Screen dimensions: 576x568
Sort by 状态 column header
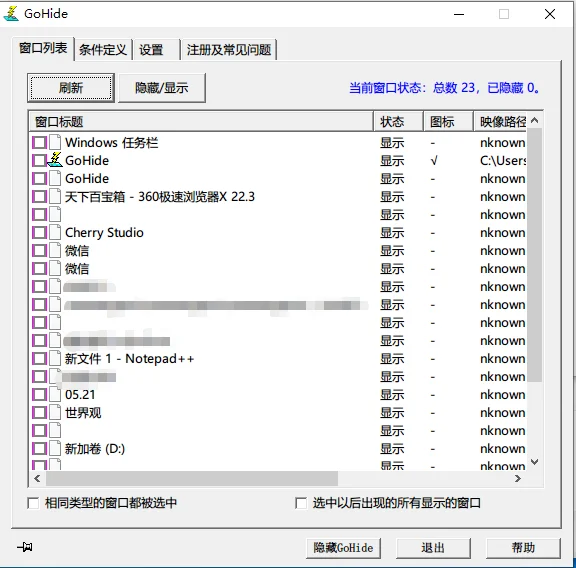pyautogui.click(x=399, y=122)
